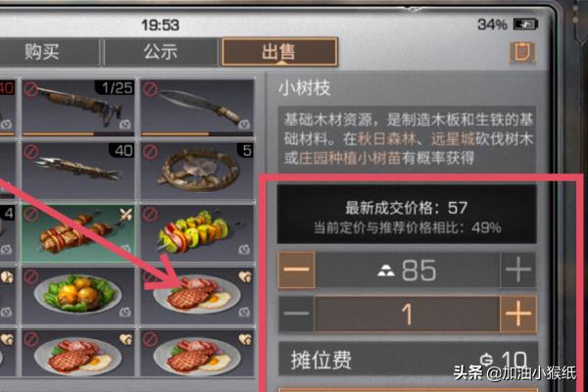The height and width of the screenshot is (392, 588).
Task: Increase the quantity with the orange plus button
Action: click(x=517, y=314)
